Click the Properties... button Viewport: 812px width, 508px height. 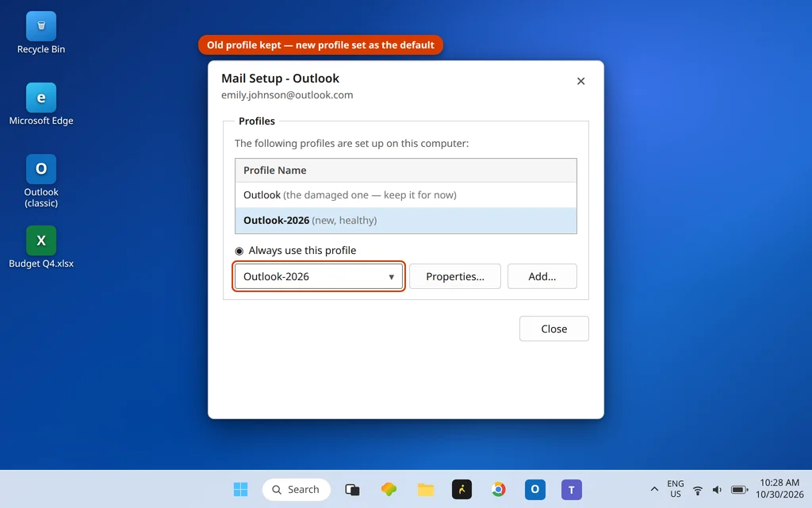pos(455,276)
